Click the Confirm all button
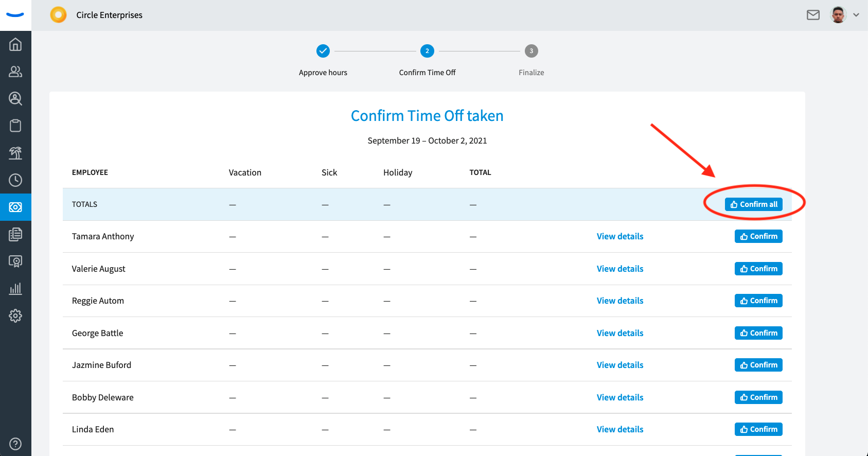The width and height of the screenshot is (868, 456). coord(754,204)
